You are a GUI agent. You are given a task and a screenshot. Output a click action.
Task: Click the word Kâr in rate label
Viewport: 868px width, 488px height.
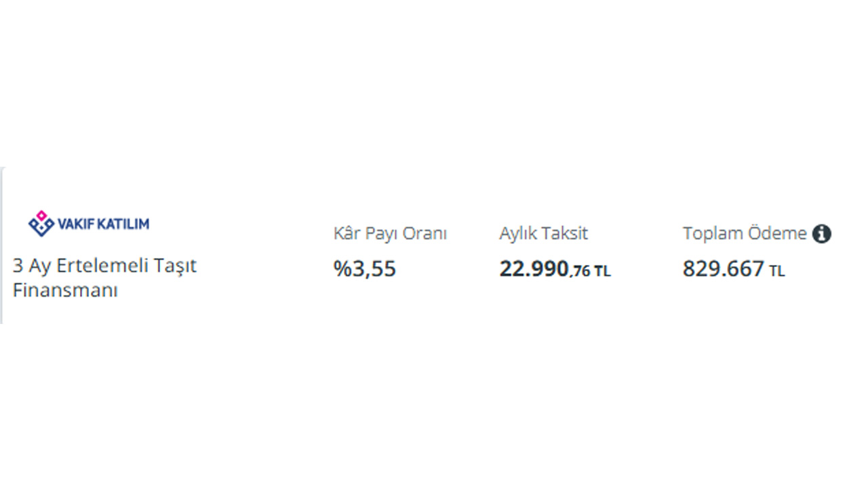pos(347,234)
